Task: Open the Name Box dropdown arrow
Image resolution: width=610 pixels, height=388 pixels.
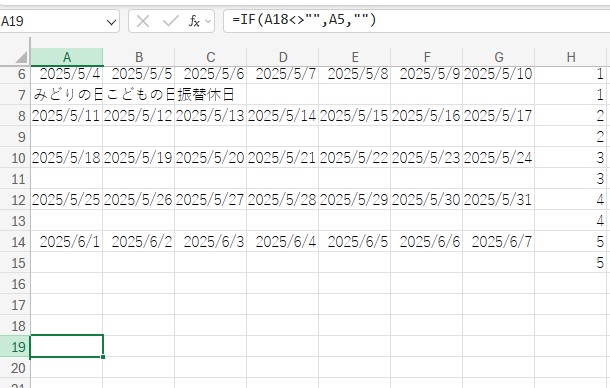Action: pyautogui.click(x=111, y=22)
